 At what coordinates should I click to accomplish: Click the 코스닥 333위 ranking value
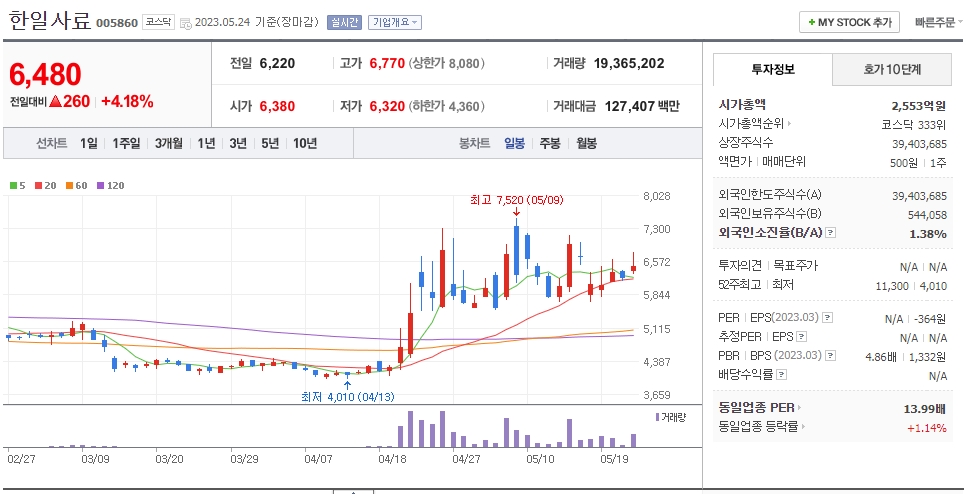point(914,125)
